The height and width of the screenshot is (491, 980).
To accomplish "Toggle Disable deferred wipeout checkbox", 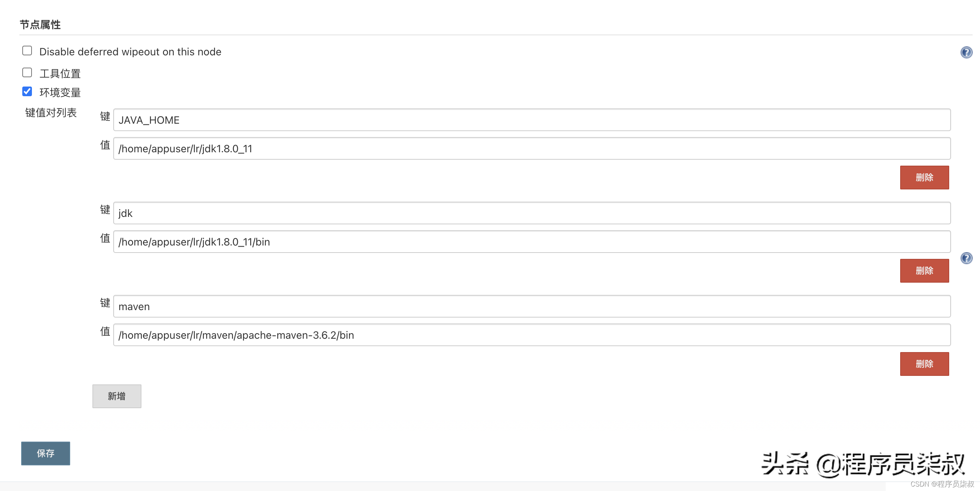I will (27, 51).
